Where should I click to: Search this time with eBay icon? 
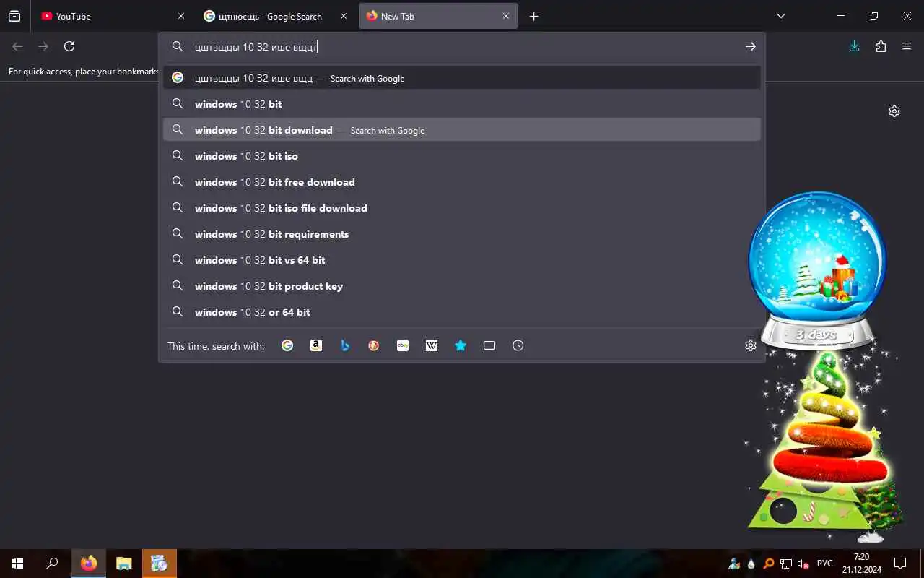403,345
